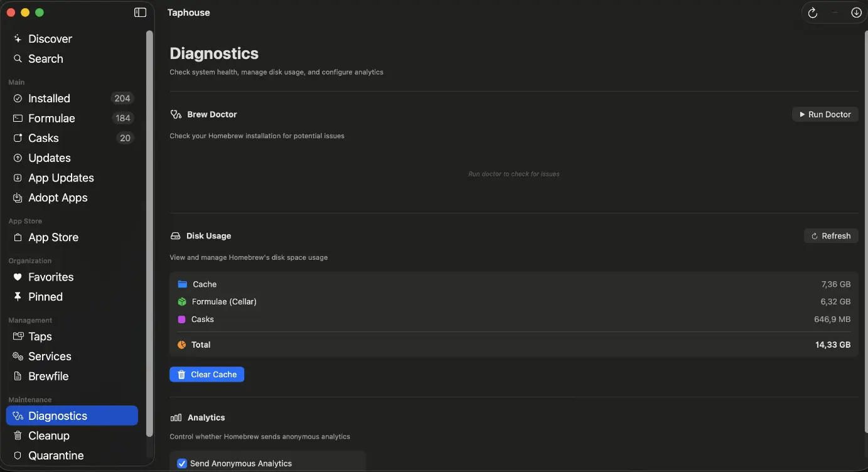
Task: Go to Taps management
Action: pyautogui.click(x=72, y=336)
